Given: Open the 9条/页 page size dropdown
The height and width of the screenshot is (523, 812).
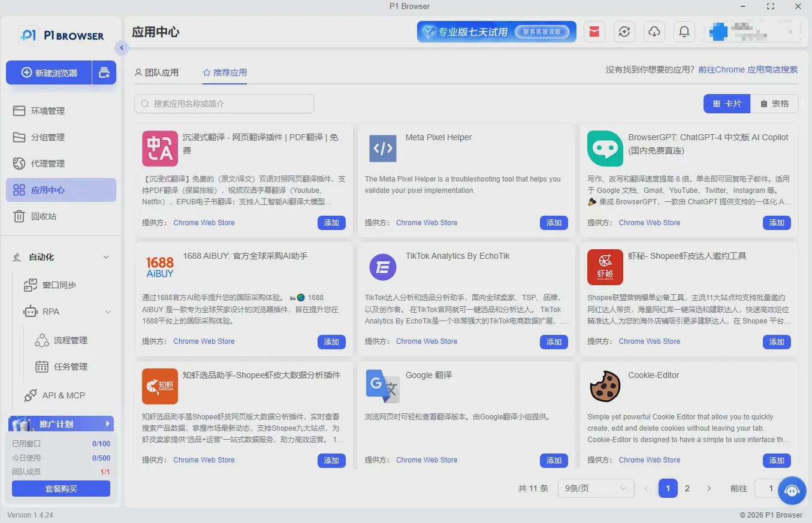Looking at the screenshot, I should click(596, 488).
